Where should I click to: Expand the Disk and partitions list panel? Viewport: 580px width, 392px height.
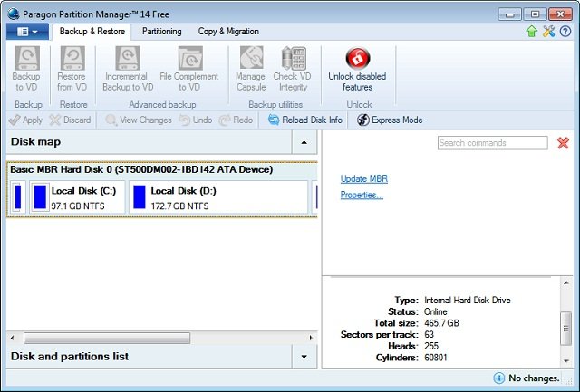pos(304,357)
